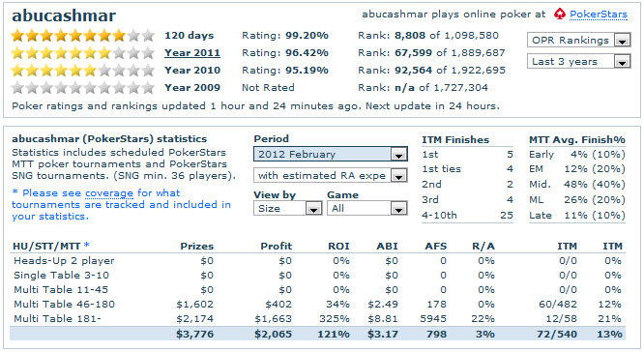Click the 120 days gold star rating
644x352 pixels.
[x=82, y=36]
